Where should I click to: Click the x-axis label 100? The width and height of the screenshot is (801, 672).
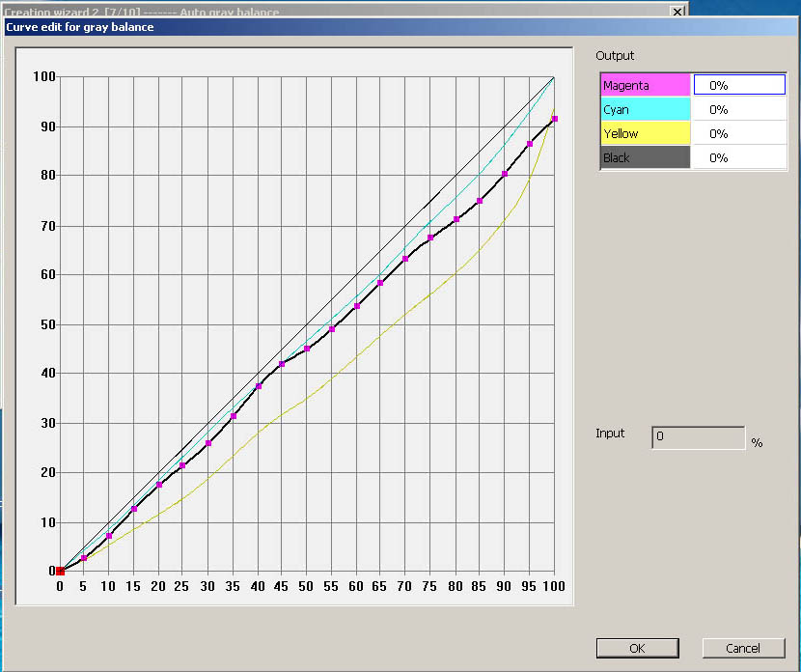tap(554, 586)
